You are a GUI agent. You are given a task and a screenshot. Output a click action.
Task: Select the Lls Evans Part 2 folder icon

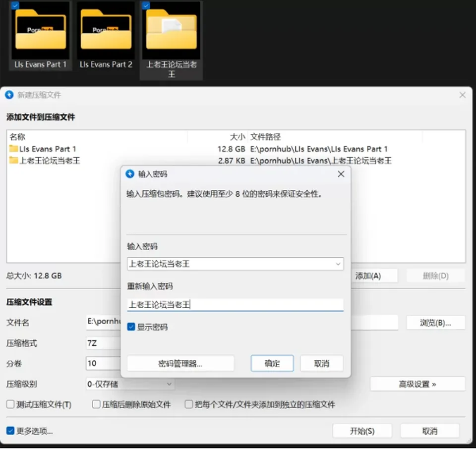(x=106, y=30)
